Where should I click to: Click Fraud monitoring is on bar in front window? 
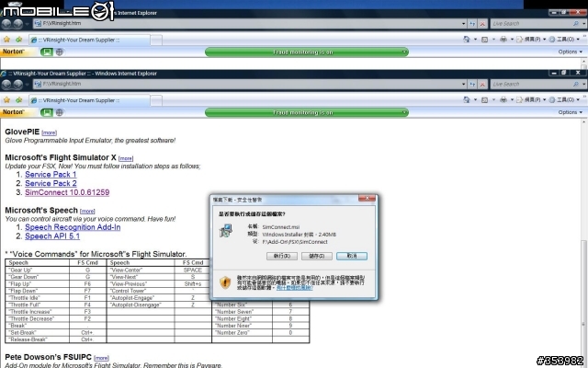(x=307, y=112)
